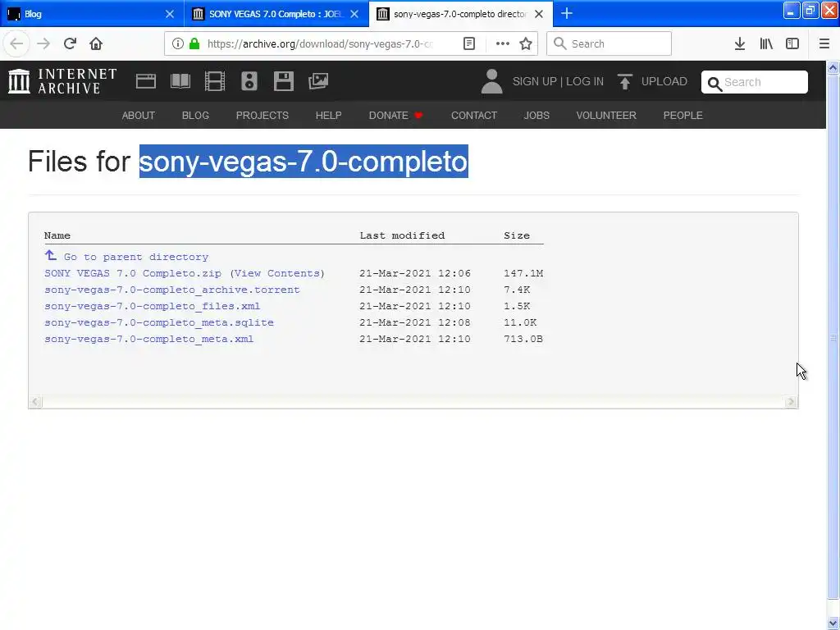Bookmark this page with the star

(526, 44)
